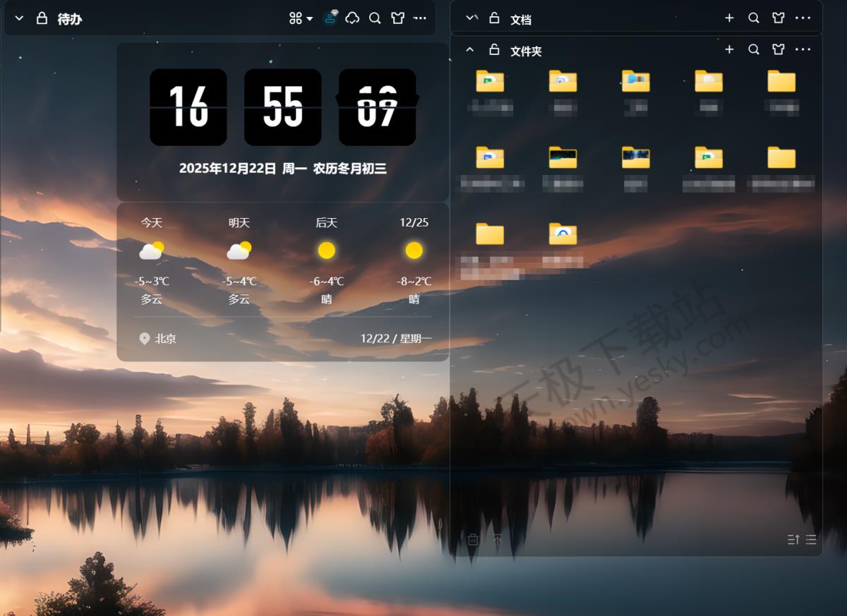This screenshot has width=847, height=616.
Task: Expand the 文档 panel chevron
Action: tap(471, 18)
